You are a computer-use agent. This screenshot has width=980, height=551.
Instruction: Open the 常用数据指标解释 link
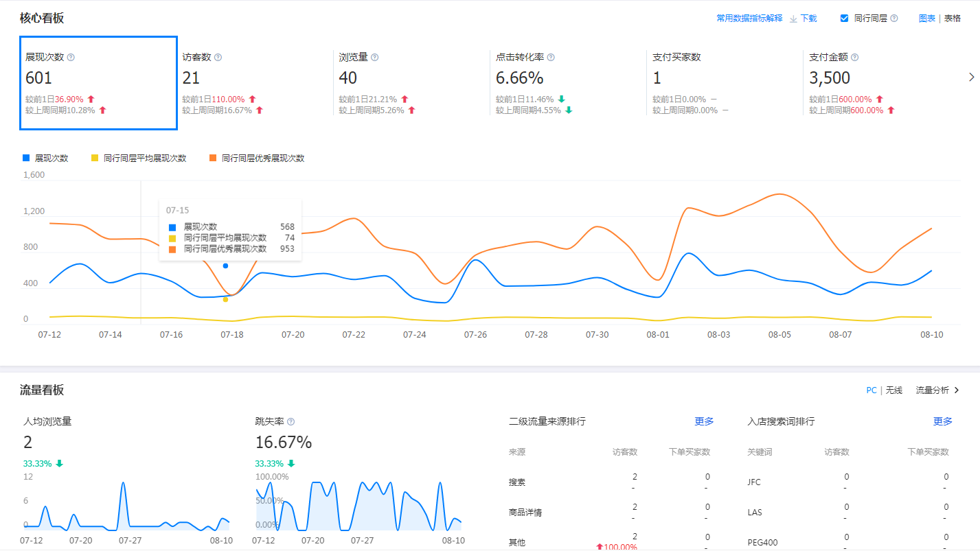pos(751,19)
